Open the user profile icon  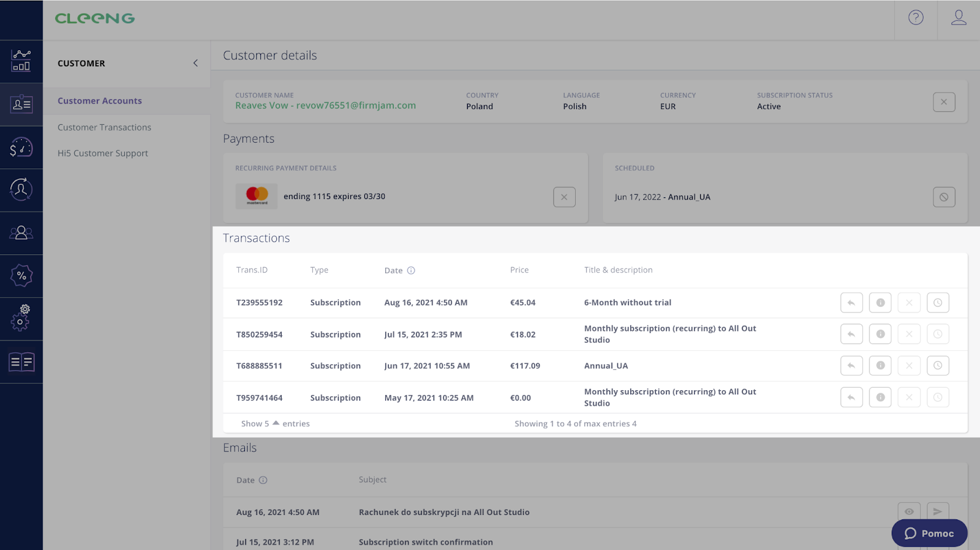click(x=959, y=18)
